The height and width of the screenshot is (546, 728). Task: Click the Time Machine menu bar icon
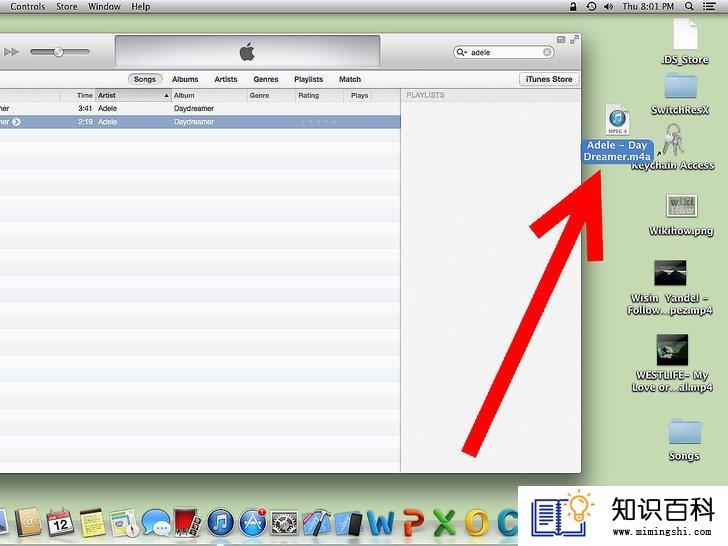pos(591,6)
